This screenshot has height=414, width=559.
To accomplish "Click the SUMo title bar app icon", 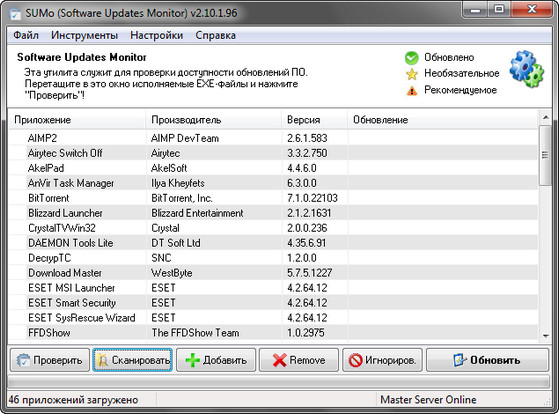I will (15, 14).
